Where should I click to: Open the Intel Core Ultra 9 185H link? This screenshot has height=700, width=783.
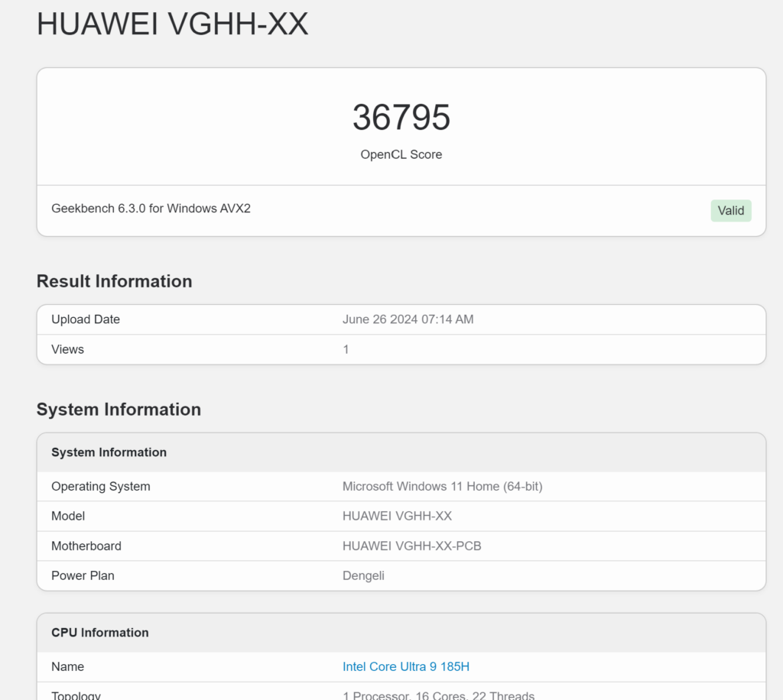405,666
